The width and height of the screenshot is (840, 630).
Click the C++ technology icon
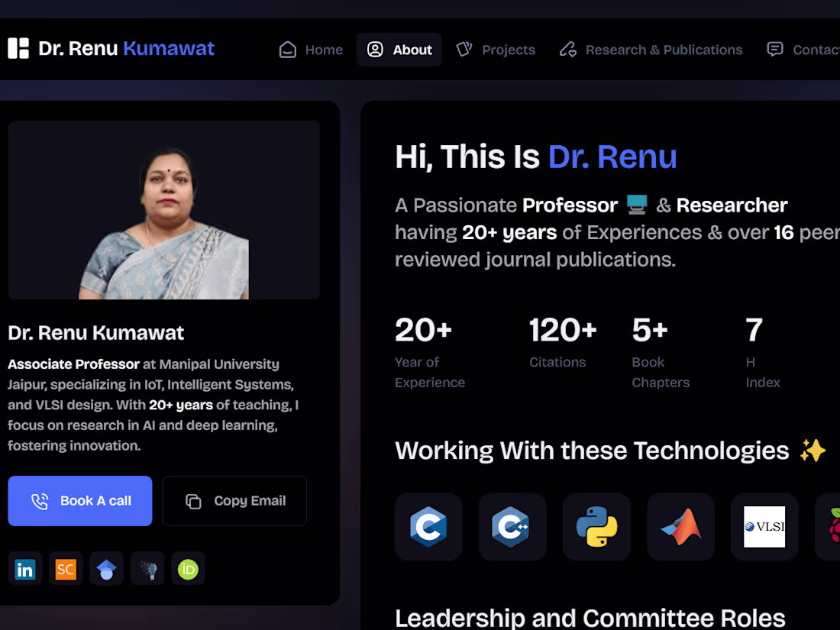tap(512, 527)
